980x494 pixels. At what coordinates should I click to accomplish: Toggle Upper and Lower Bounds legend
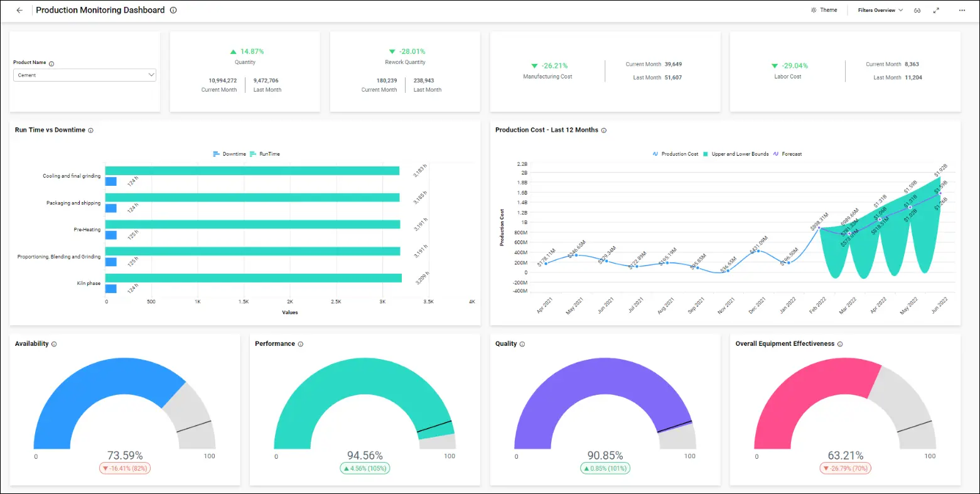tap(735, 154)
